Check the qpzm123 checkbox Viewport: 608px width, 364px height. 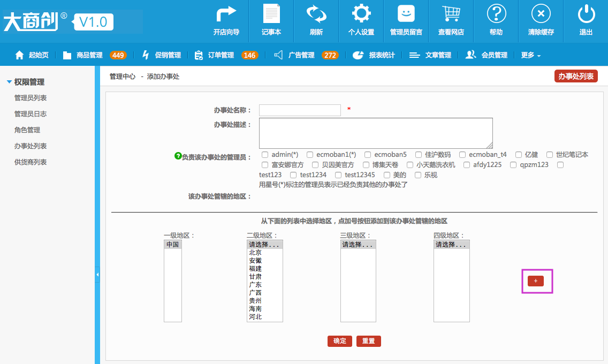(x=513, y=165)
